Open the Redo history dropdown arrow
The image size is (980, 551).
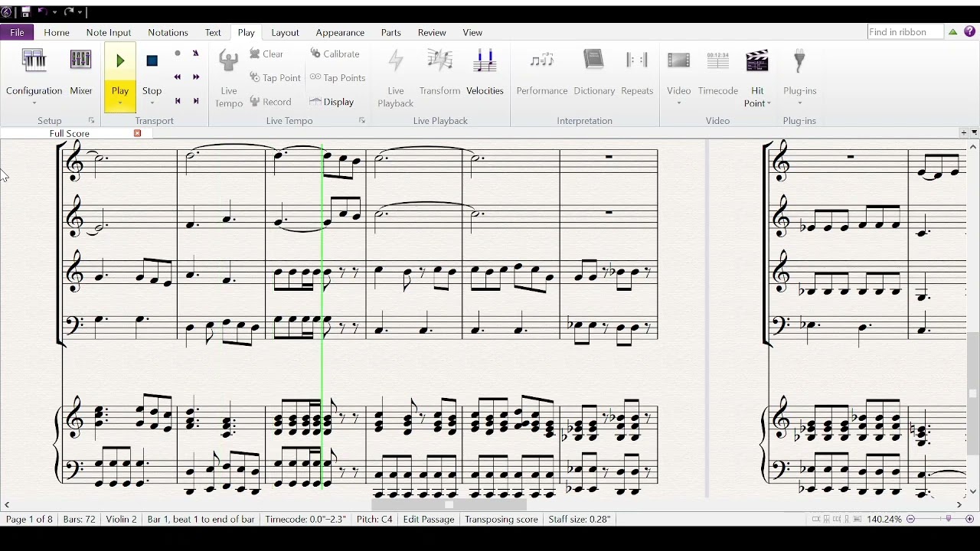[x=80, y=12]
